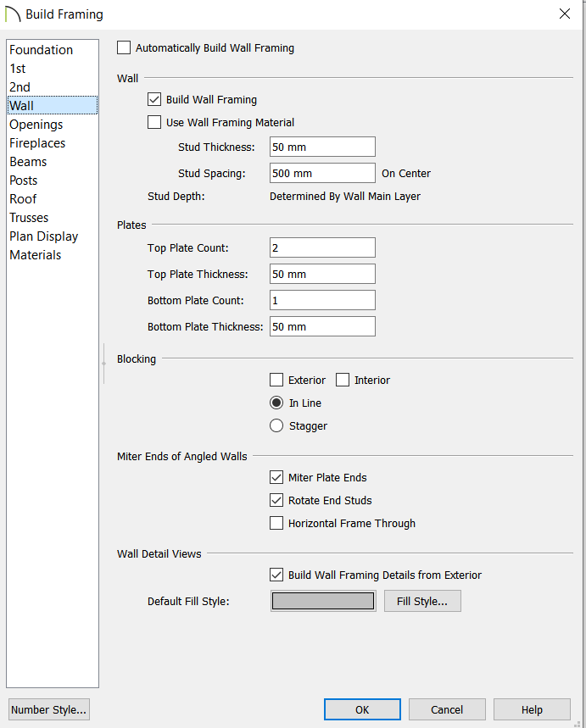This screenshot has width=586, height=728.
Task: Switch to Materials panel
Action: click(52, 254)
